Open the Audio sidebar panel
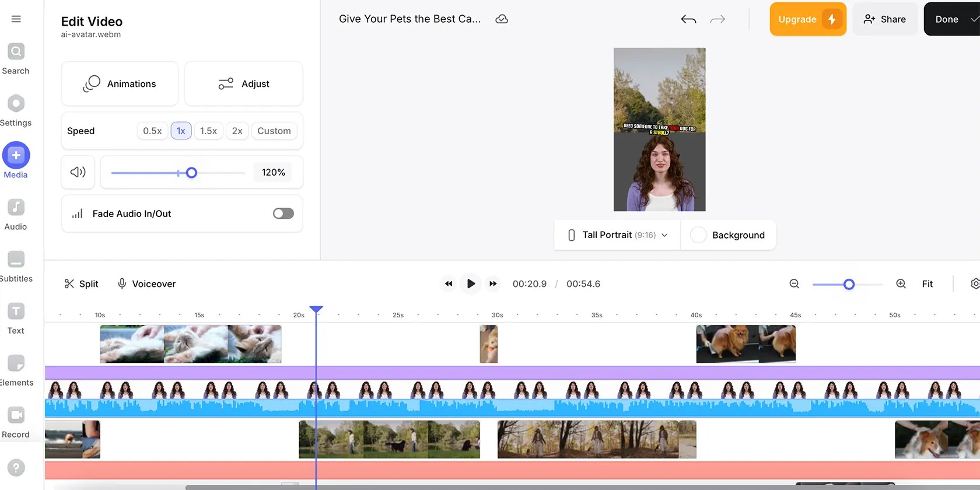The width and height of the screenshot is (980, 490). pos(16,215)
